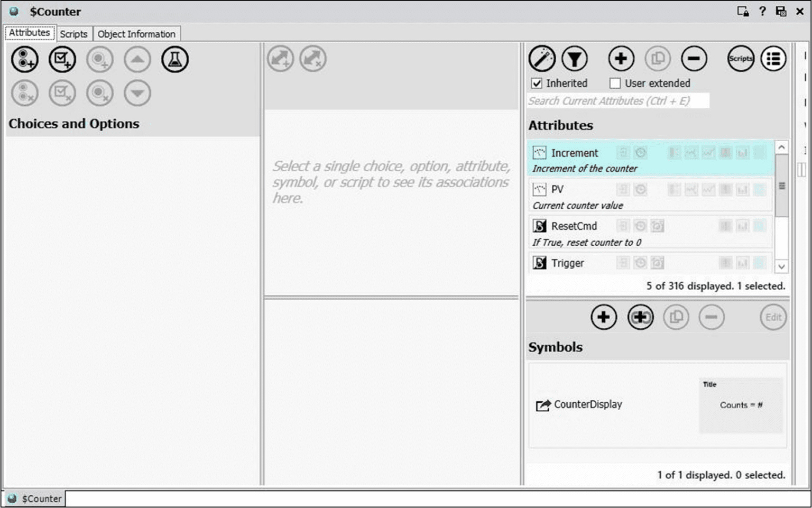Open the Object Information tab
This screenshot has height=508, width=812.
pyautogui.click(x=136, y=33)
